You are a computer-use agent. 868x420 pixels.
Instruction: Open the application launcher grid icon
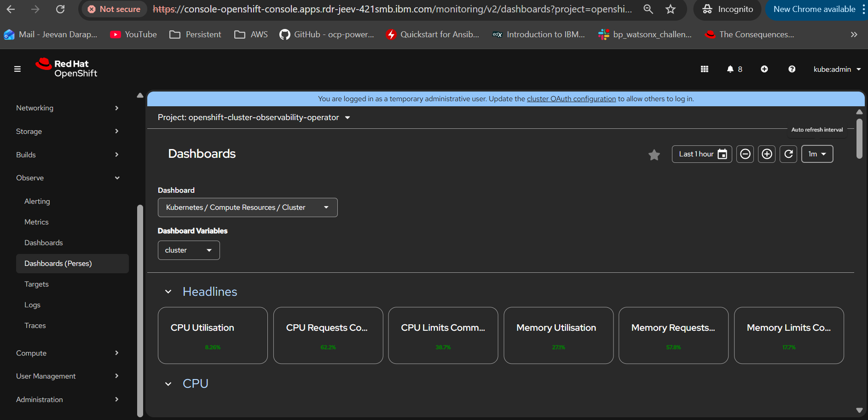click(x=704, y=69)
